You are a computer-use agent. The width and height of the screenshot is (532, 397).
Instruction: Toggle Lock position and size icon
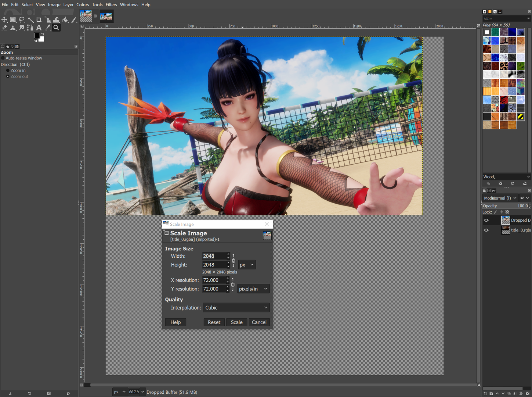click(501, 212)
